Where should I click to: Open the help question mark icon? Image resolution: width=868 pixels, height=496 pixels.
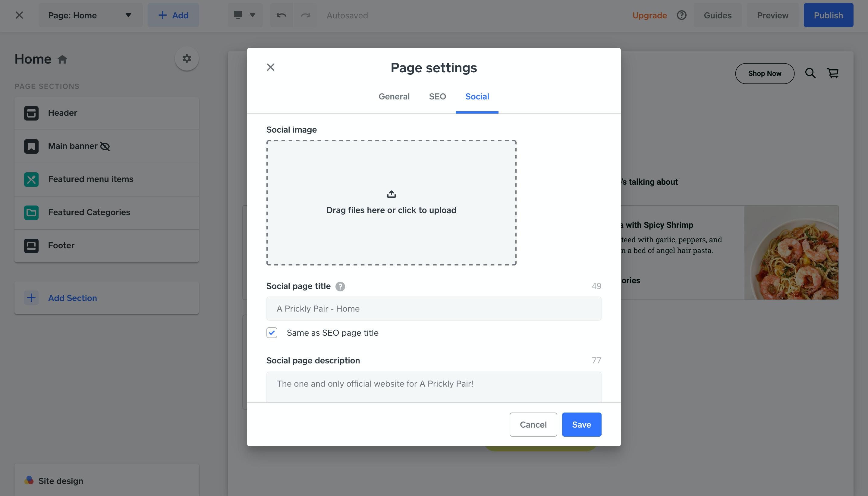[x=681, y=15]
